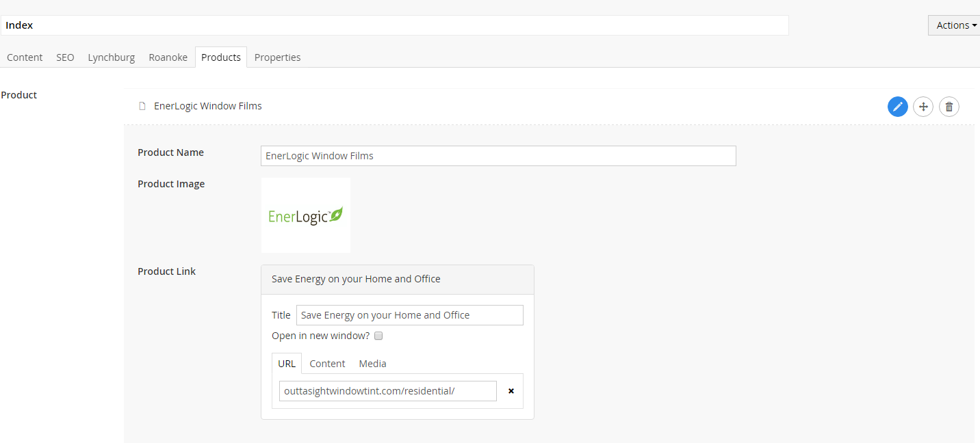This screenshot has width=980, height=443.
Task: Click the EnerLogic logo product image
Action: [x=306, y=215]
